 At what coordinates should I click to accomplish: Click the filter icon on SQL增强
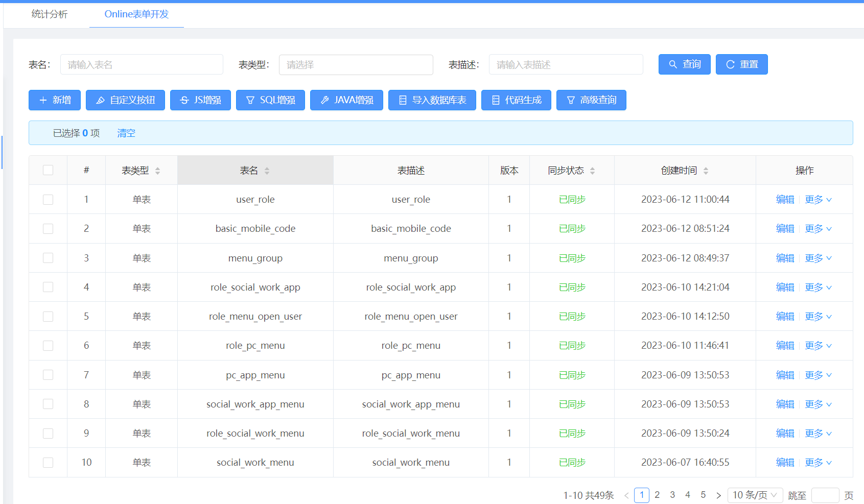[250, 100]
